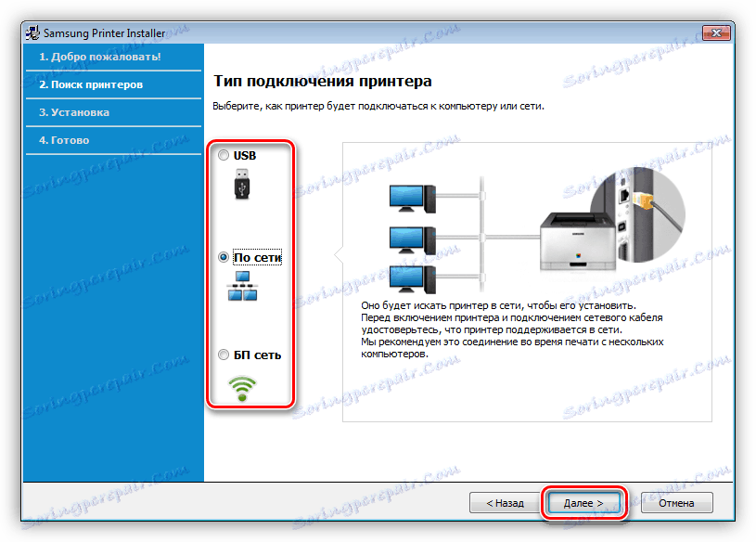Screen dimensions: 756x542
Task: Click the heading Тип подключения принтера
Action: coord(323,81)
